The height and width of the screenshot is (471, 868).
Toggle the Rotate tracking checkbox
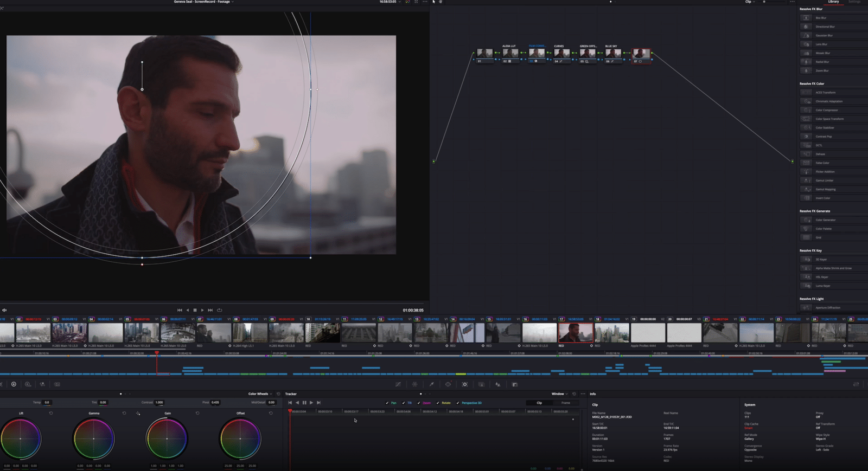(x=438, y=403)
